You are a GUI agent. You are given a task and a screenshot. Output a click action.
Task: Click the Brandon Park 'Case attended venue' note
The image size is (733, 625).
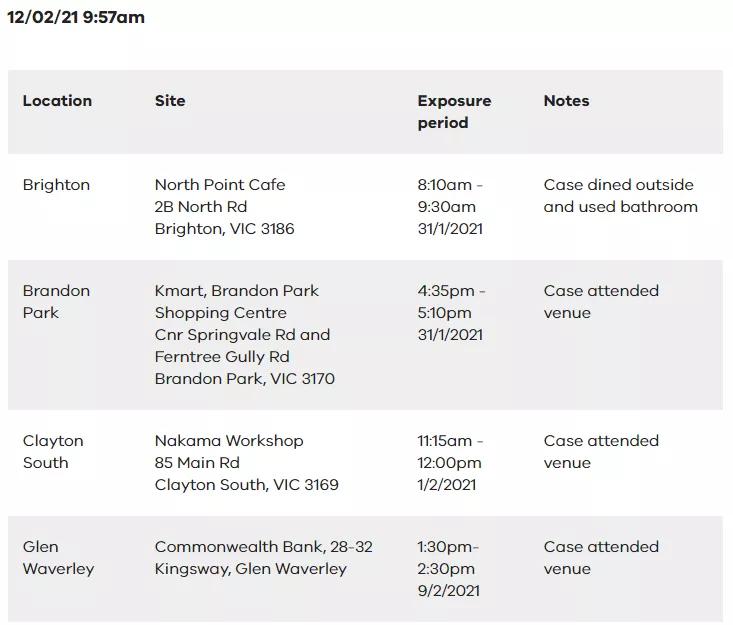[601, 302]
